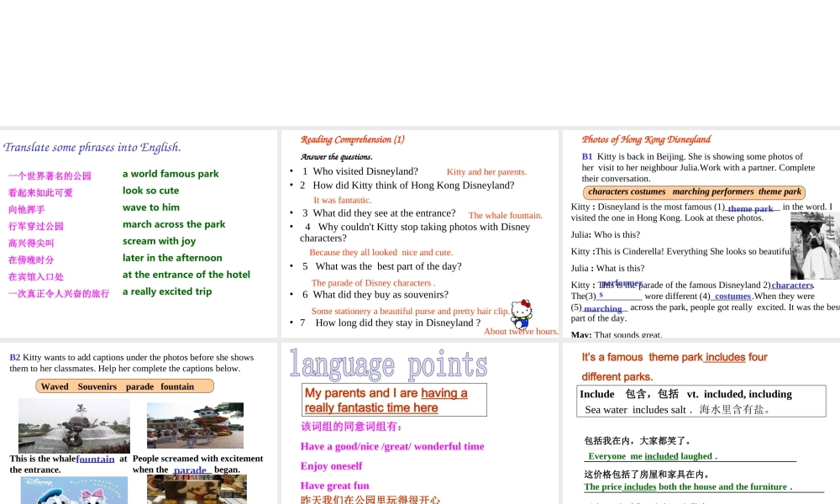Click the phrase 'Have great fun'
This screenshot has height=504, width=840.
pyautogui.click(x=335, y=486)
